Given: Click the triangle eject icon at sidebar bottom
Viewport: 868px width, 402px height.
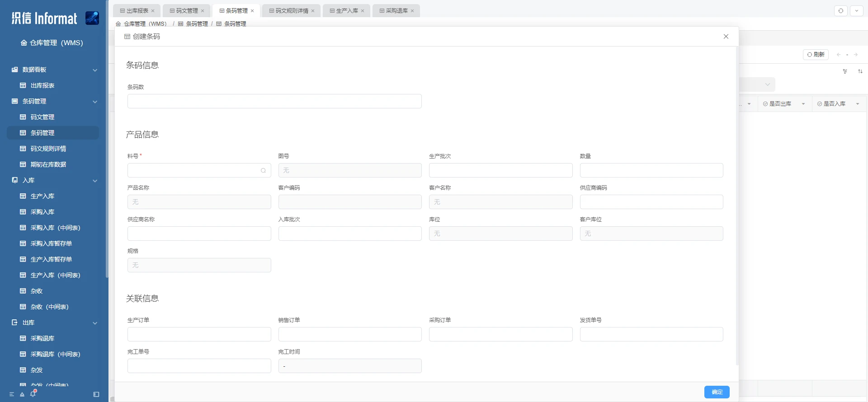Looking at the screenshot, I should (22, 394).
